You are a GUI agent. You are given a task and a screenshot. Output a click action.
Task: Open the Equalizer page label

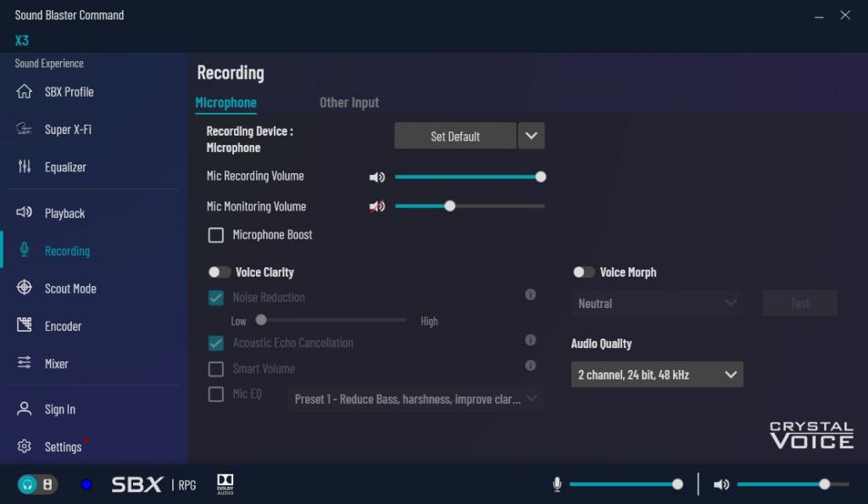tap(65, 166)
